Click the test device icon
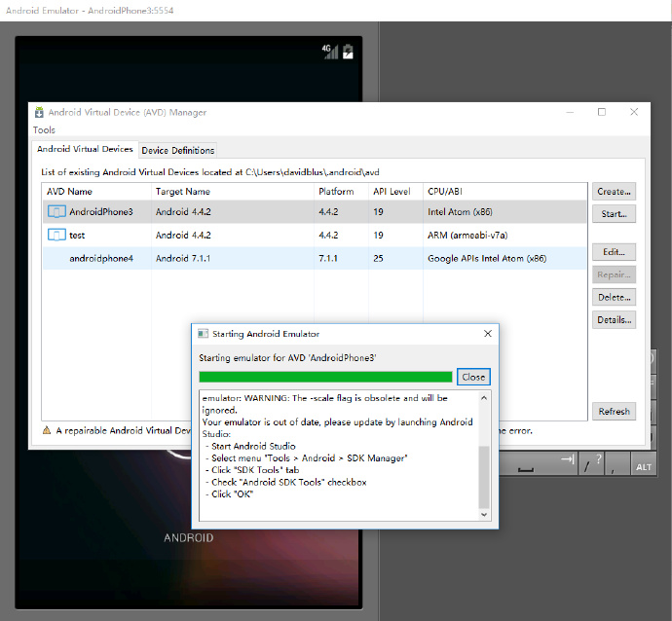Image resolution: width=672 pixels, height=621 pixels. (56, 235)
